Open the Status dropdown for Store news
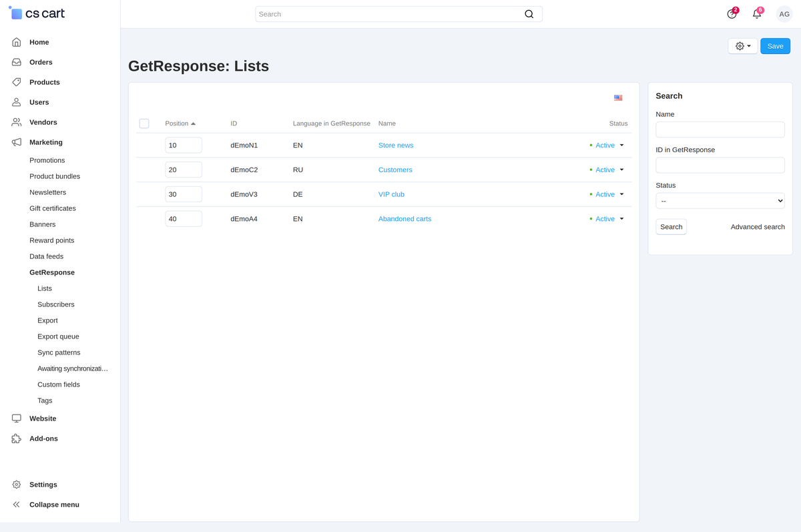 click(607, 145)
